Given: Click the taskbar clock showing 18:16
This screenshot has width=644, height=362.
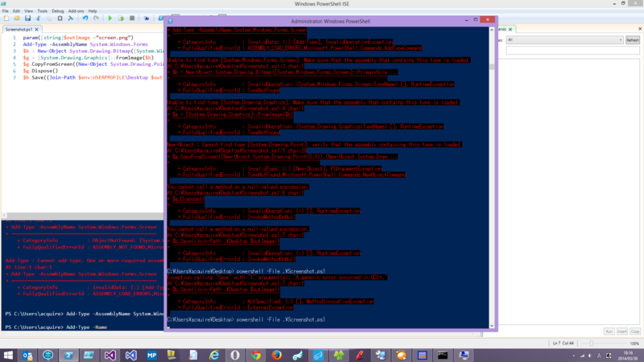Looking at the screenshot, I should (x=628, y=356).
